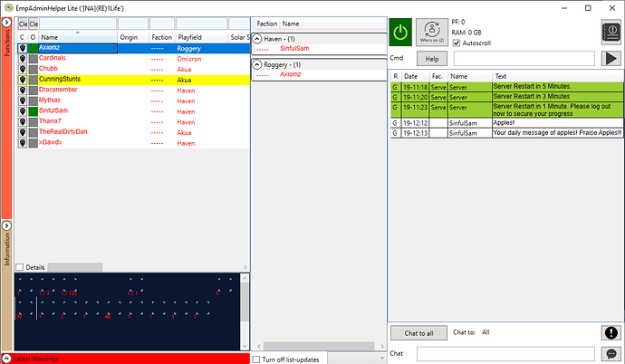Click the second Cle filter clear button

click(34, 24)
